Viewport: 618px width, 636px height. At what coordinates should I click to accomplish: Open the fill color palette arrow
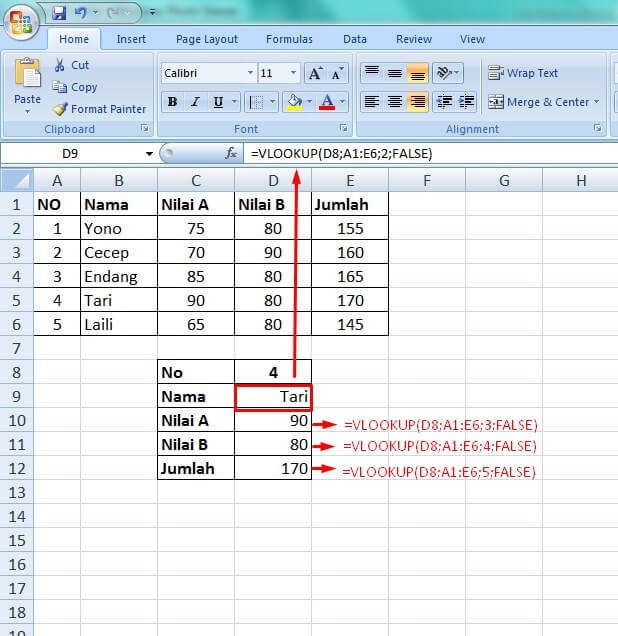tap(310, 101)
